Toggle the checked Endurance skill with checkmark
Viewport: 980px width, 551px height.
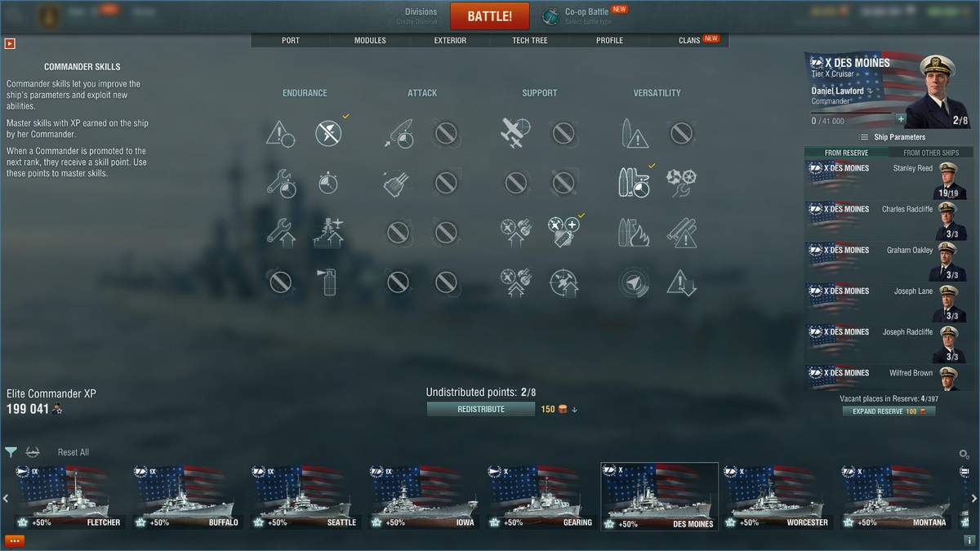point(328,132)
